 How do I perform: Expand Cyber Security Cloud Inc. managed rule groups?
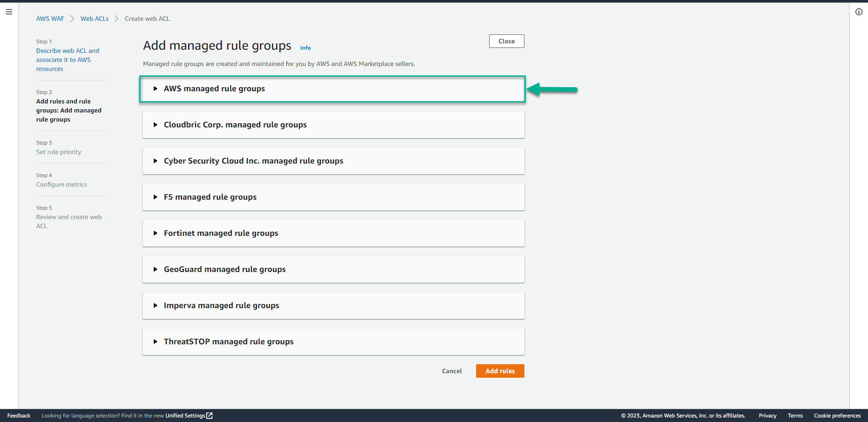(x=253, y=161)
